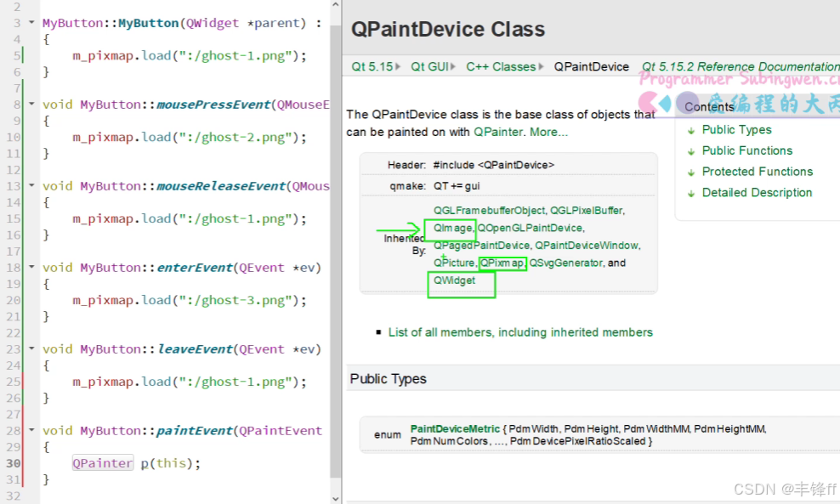Open the QPainter link in description
Screen dimensions: 840x504
pyautogui.click(x=497, y=133)
